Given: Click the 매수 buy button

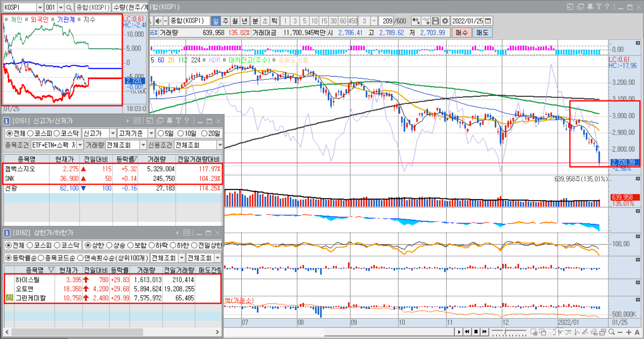Looking at the screenshot, I should pos(461,33).
